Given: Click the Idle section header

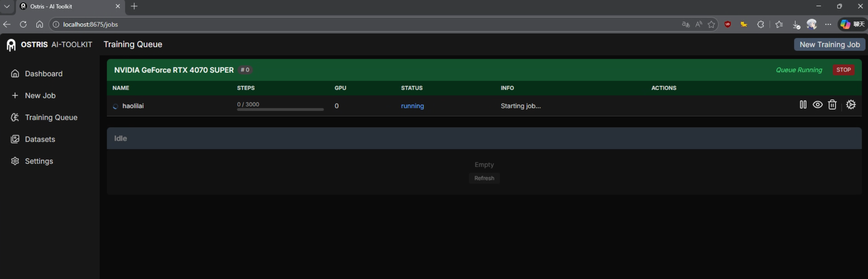Looking at the screenshot, I should [x=484, y=138].
